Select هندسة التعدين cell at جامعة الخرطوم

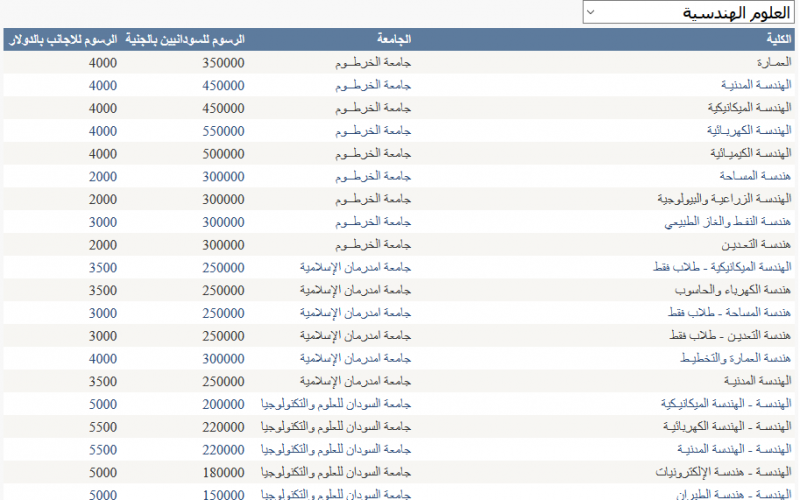pos(756,245)
